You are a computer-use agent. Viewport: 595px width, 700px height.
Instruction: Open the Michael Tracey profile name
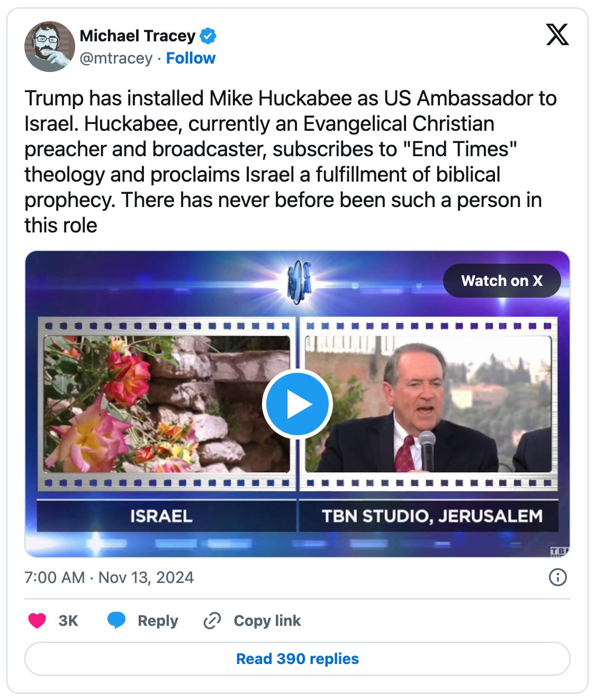(138, 36)
